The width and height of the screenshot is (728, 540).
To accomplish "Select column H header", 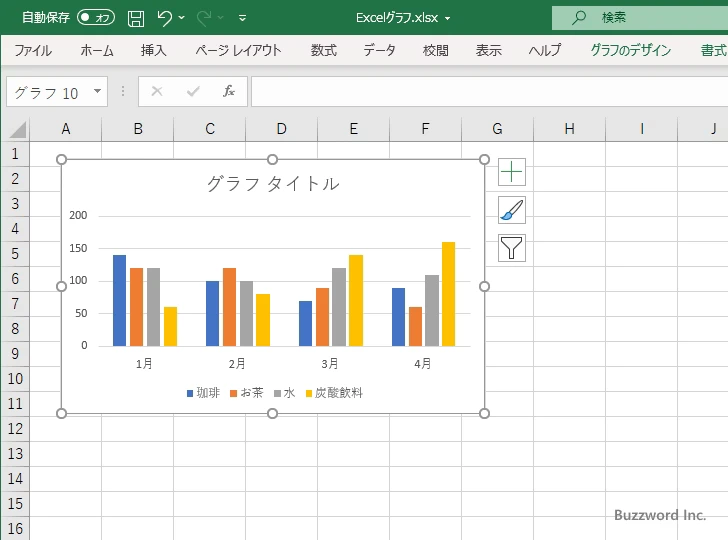I will pyautogui.click(x=569, y=129).
